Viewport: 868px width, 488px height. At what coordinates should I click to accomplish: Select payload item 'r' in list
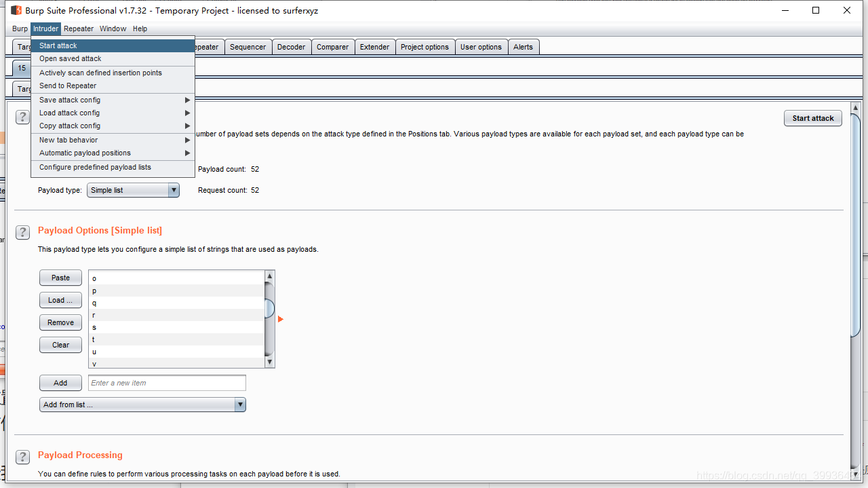176,315
